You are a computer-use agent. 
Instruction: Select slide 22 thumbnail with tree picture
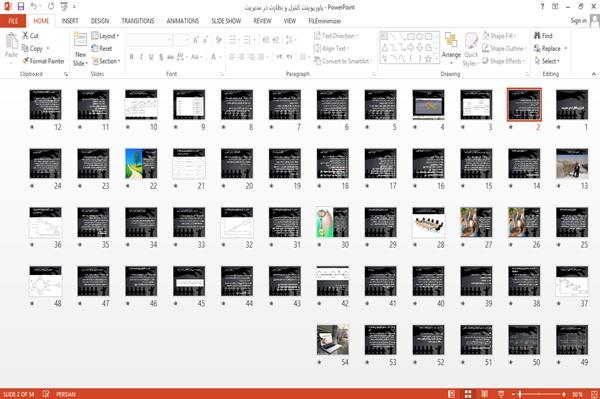point(141,164)
